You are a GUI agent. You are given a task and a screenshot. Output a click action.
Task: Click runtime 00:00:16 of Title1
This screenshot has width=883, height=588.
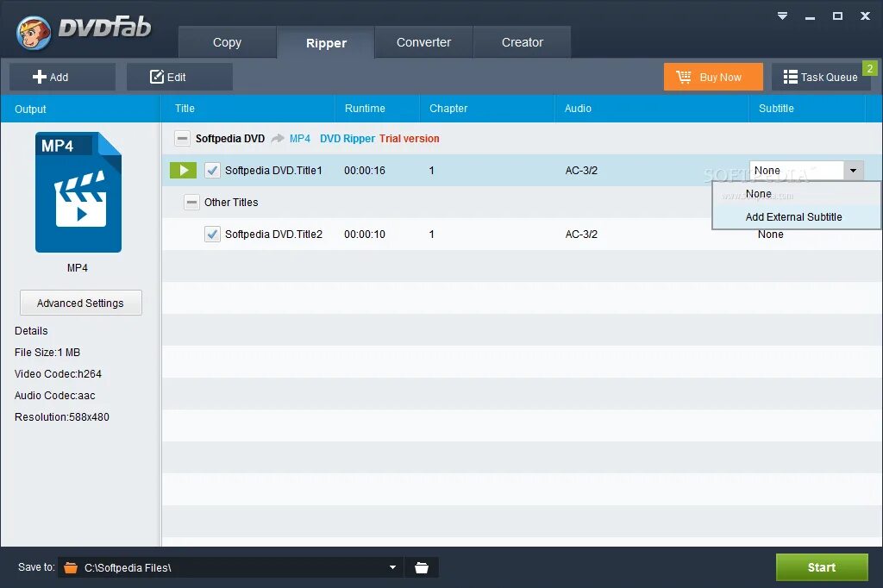tap(365, 170)
